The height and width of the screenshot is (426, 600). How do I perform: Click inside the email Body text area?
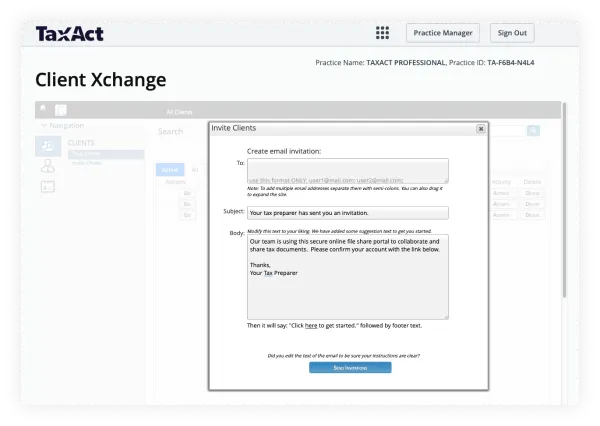(x=348, y=277)
